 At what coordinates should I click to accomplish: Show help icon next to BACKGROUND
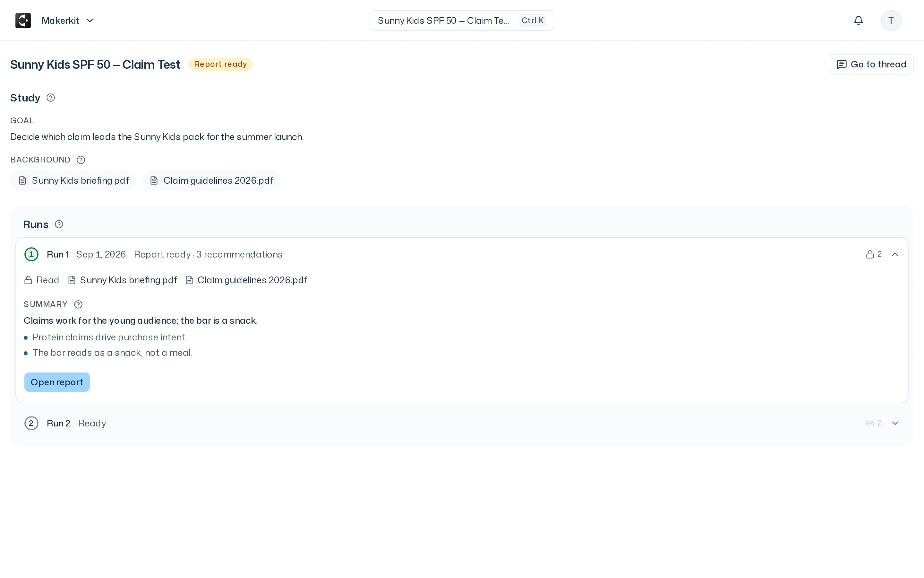tap(81, 160)
